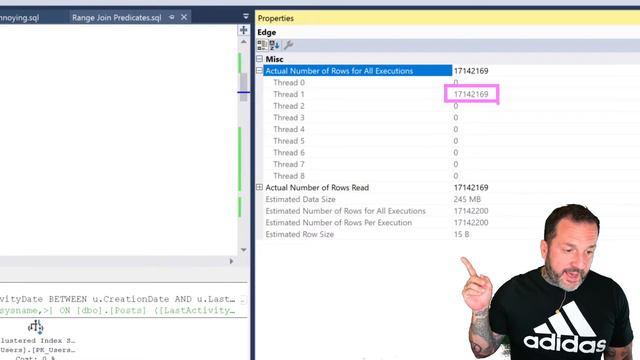Open the tab list dropdown arrow

coord(245,16)
